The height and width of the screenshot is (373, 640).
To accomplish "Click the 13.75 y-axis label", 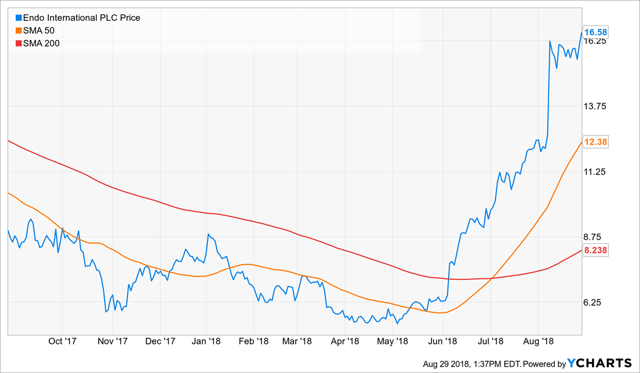I will [595, 106].
